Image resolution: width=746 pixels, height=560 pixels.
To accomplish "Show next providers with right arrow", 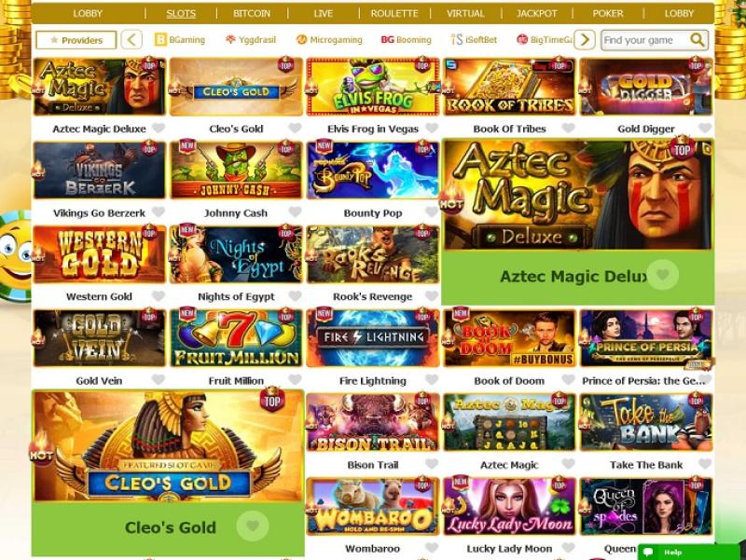I will pos(585,40).
